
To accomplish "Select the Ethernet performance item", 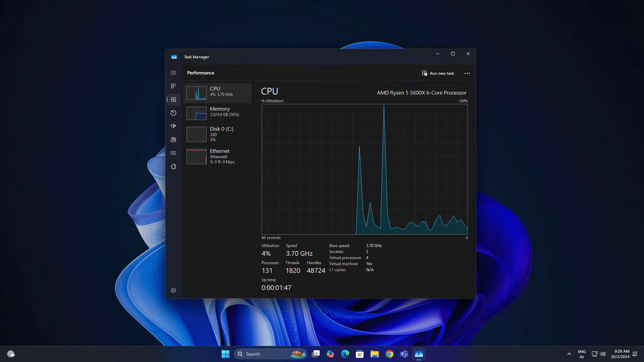I will point(217,156).
